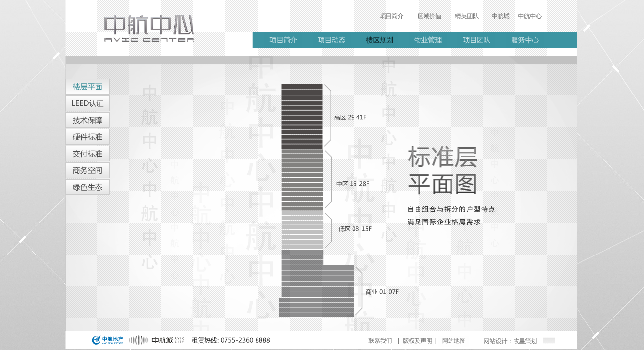The width and height of the screenshot is (644, 350).
Task: Open 精英团队 top link
Action: pyautogui.click(x=467, y=16)
